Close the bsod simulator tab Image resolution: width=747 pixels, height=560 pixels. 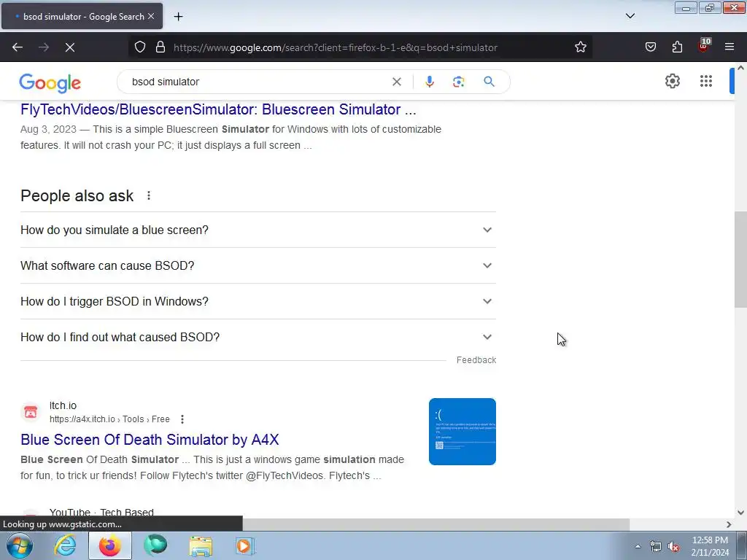151,16
